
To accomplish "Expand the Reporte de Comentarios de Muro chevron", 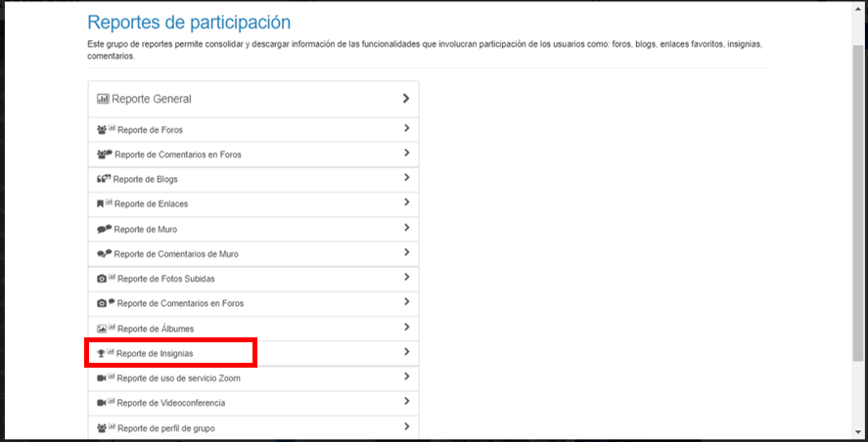I will tap(406, 252).
